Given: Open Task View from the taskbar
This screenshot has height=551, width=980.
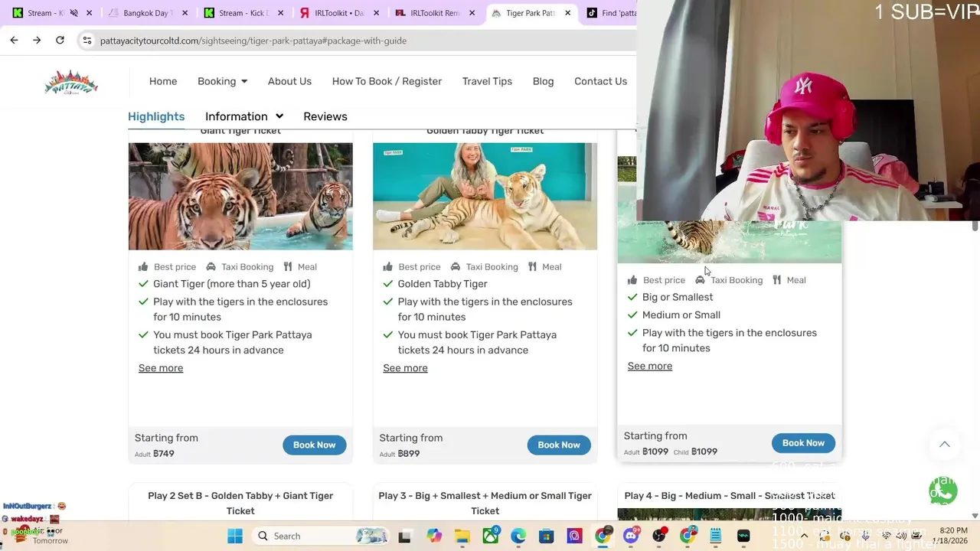Looking at the screenshot, I should click(405, 536).
